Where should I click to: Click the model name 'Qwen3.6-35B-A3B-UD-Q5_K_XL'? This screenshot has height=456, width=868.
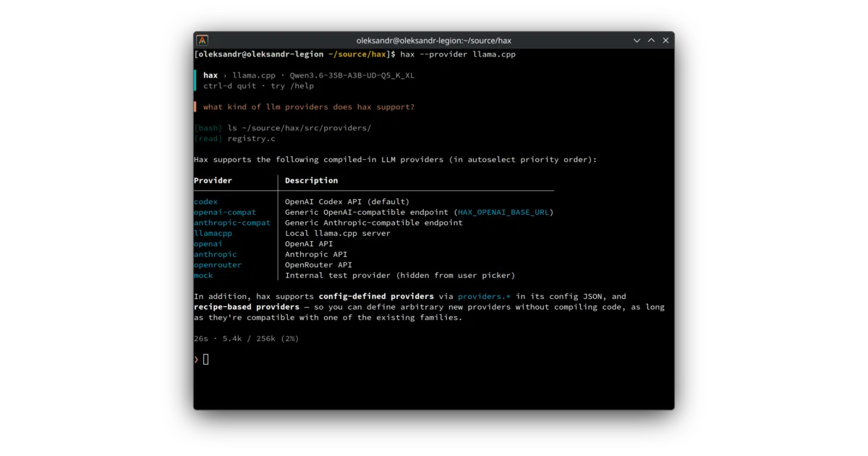click(352, 75)
